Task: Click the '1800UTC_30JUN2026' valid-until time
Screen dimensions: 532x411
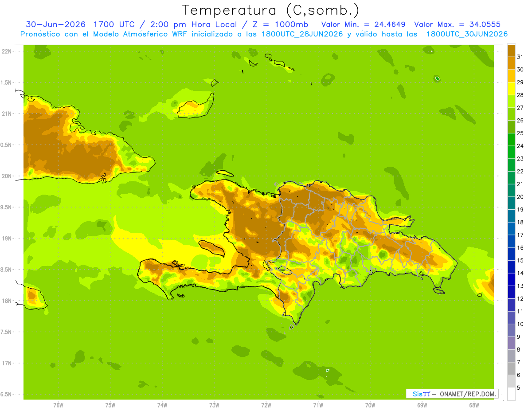Action: click(x=467, y=34)
